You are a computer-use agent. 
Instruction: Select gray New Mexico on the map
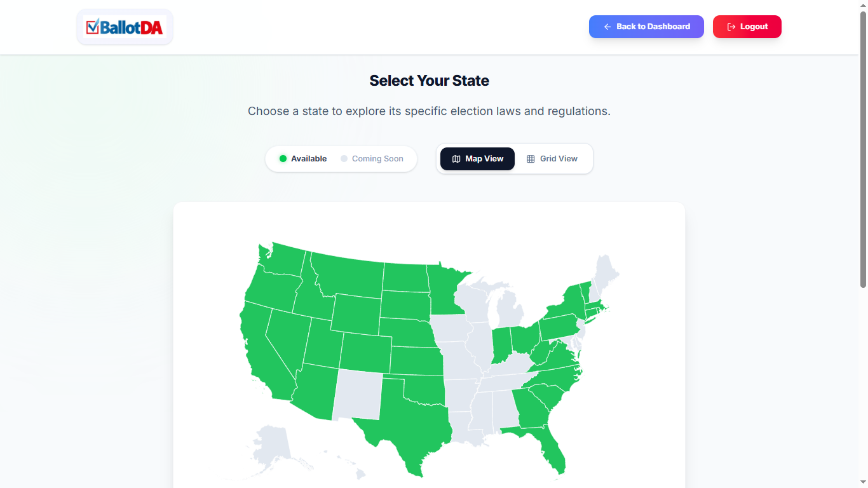point(357,395)
